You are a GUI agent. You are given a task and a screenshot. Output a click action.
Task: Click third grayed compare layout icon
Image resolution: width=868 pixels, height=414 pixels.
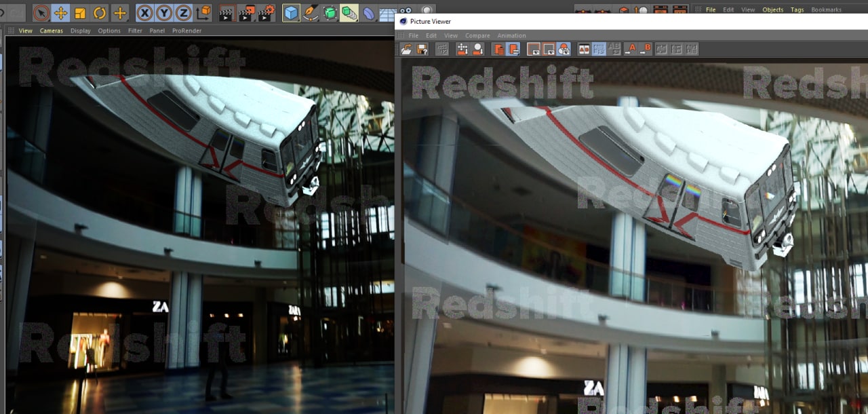click(692, 49)
